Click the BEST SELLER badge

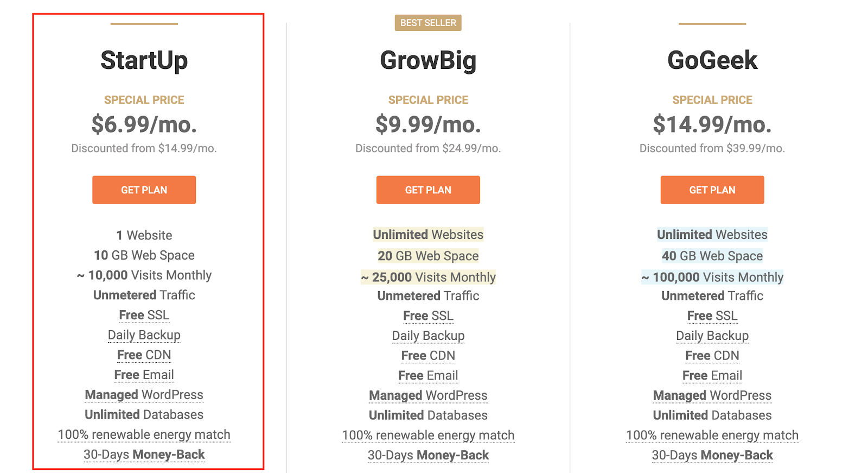coord(428,23)
